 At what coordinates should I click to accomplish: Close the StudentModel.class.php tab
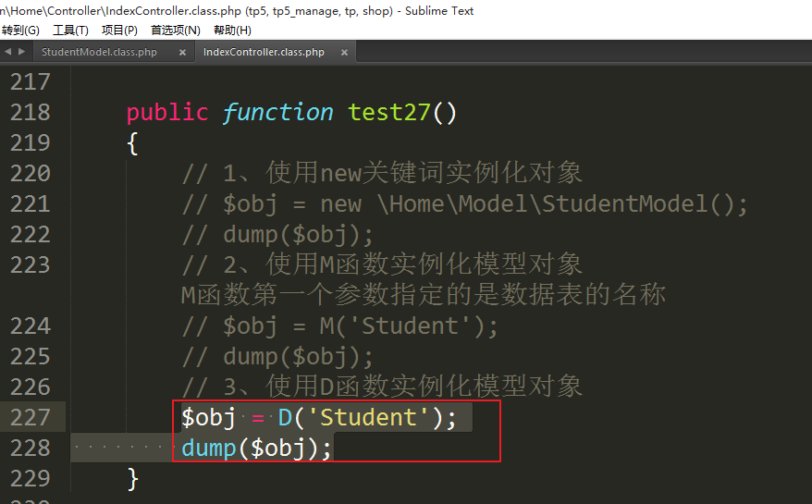182,53
